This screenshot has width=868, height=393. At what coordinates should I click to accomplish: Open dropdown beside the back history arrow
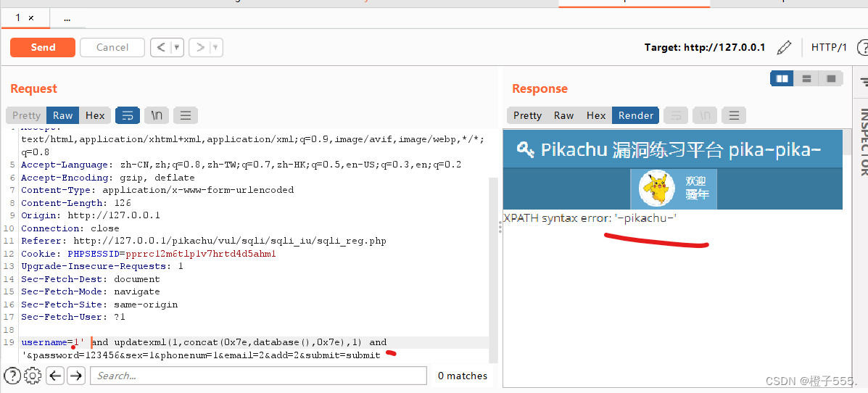point(177,48)
